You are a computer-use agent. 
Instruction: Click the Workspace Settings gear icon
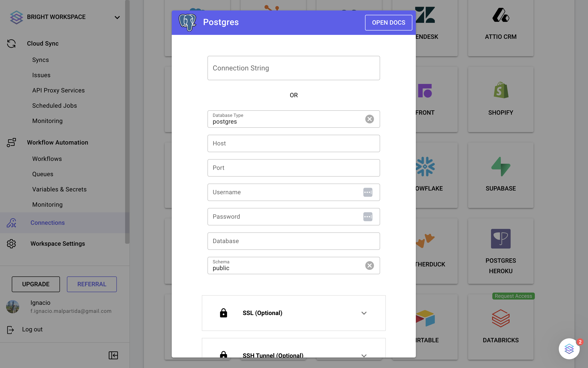(x=11, y=244)
